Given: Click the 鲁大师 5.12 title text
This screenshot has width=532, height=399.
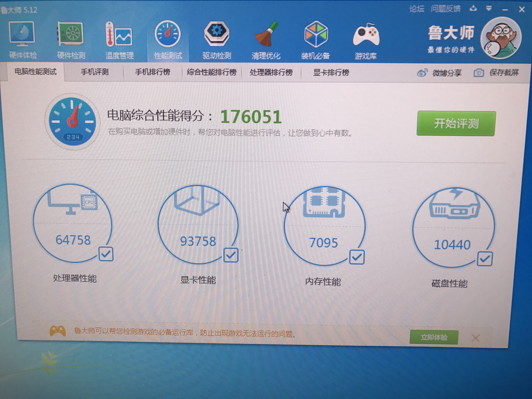Looking at the screenshot, I should point(19,10).
